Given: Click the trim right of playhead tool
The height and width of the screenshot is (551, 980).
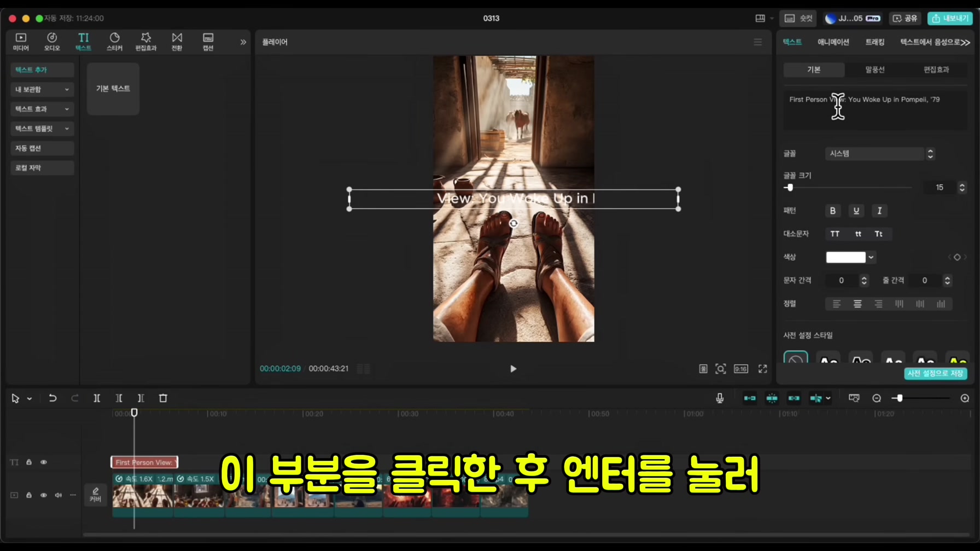Looking at the screenshot, I should tap(141, 398).
